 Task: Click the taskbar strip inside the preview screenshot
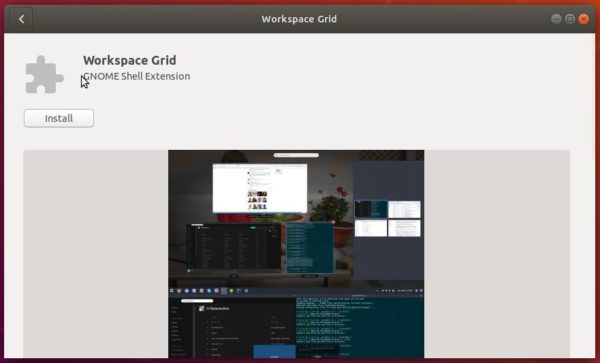point(296,291)
